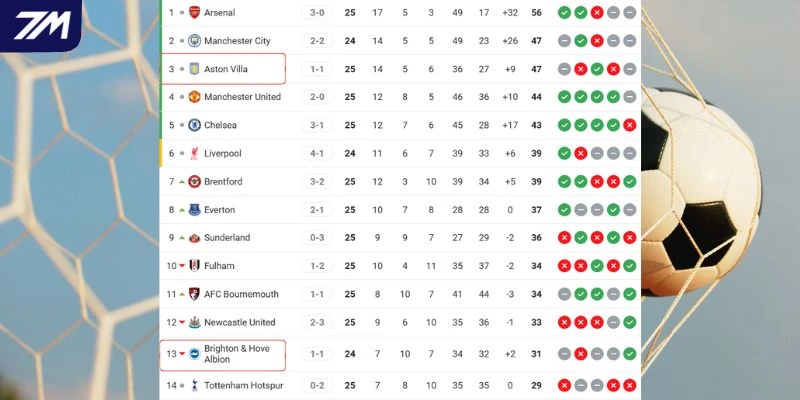Select the Aston Villa crest icon

pos(194,69)
